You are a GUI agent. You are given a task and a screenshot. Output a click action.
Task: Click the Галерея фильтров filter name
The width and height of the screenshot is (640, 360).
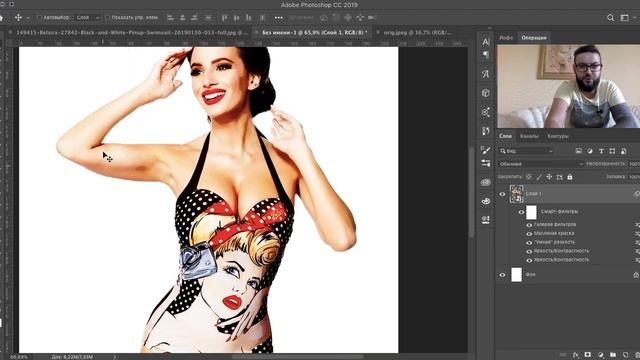coord(555,224)
